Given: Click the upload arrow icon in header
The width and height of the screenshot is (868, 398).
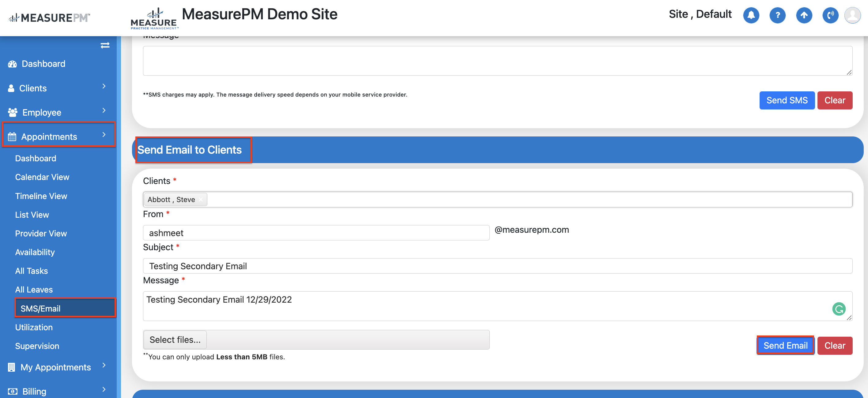Looking at the screenshot, I should pyautogui.click(x=804, y=15).
